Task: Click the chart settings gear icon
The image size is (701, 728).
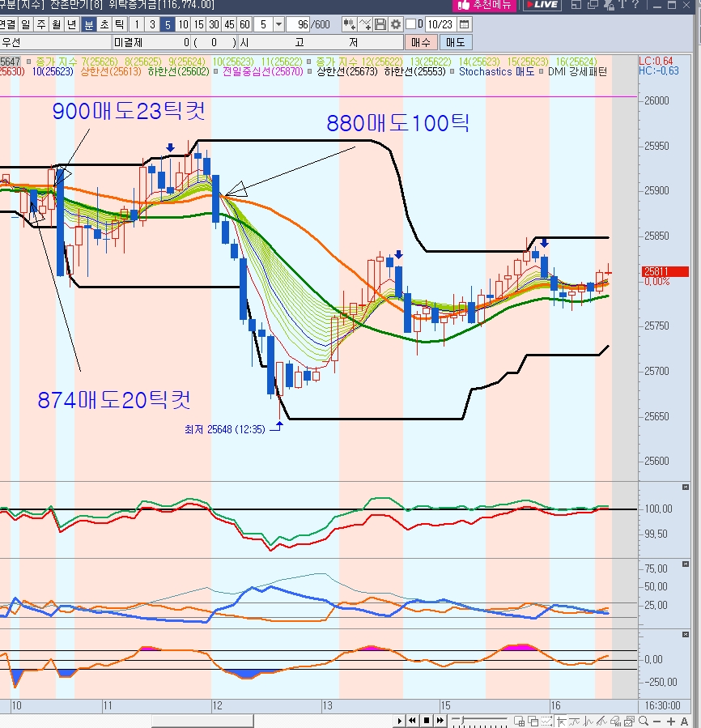Action: click(x=395, y=24)
